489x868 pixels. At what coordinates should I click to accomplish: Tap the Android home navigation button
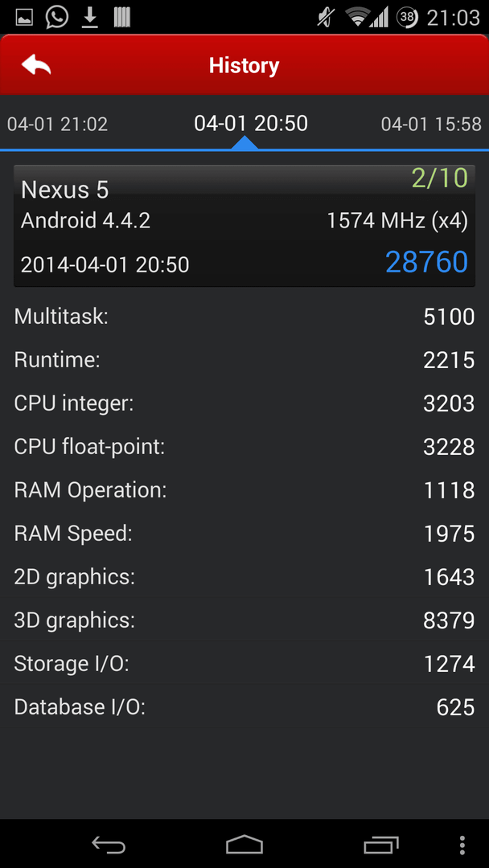pos(244,845)
